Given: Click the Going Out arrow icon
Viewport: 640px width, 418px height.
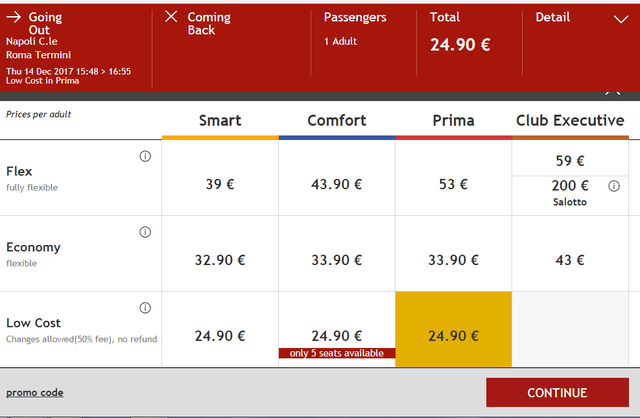Looking at the screenshot, I should [x=13, y=17].
